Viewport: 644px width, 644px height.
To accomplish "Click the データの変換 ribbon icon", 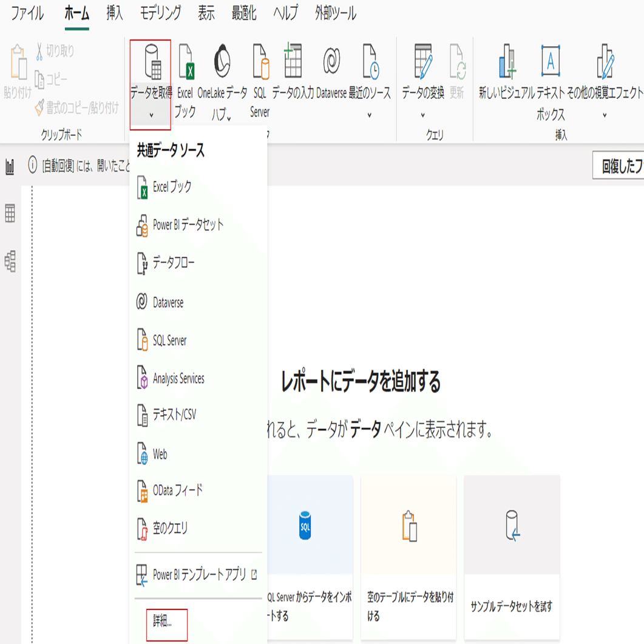I will [423, 61].
